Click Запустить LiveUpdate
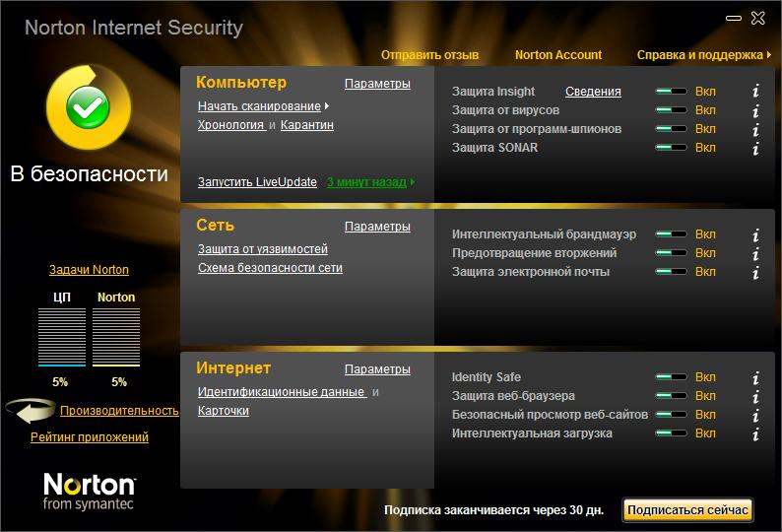The image size is (782, 532). coord(257,182)
